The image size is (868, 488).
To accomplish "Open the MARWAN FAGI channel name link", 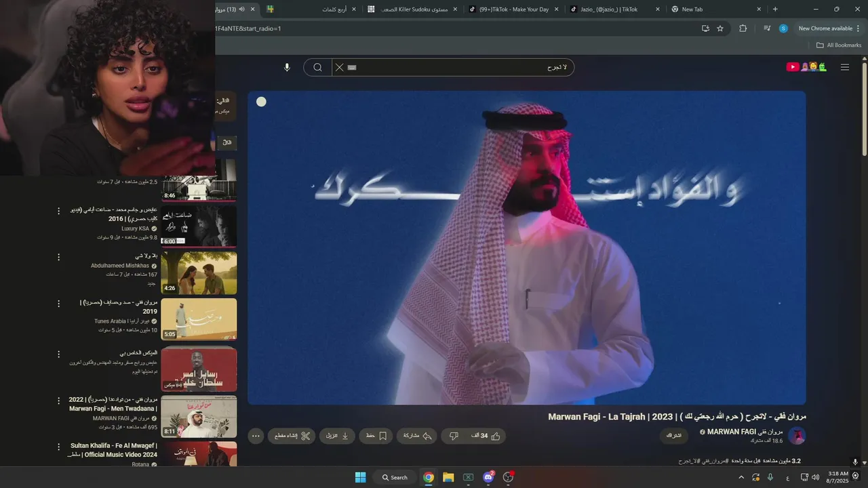I will 745,432.
